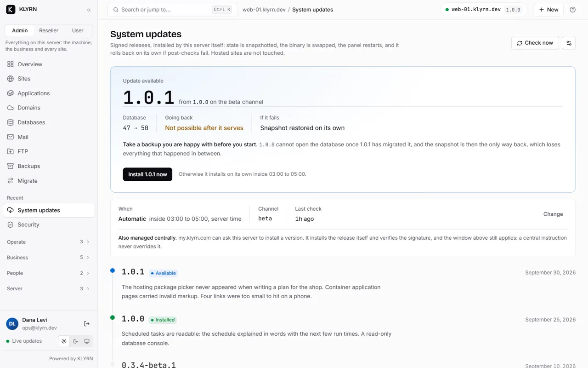The image size is (588, 368).
Task: Click Change for update schedule
Action: coord(553,214)
